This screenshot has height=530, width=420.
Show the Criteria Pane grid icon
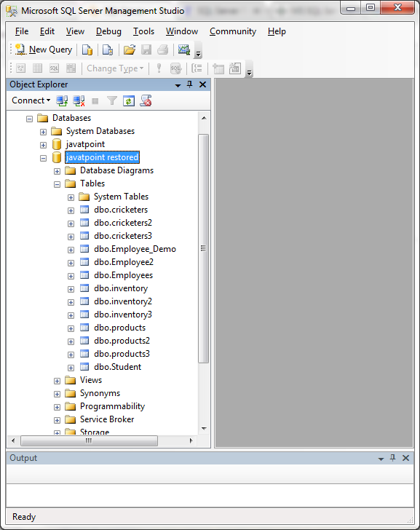click(x=37, y=68)
